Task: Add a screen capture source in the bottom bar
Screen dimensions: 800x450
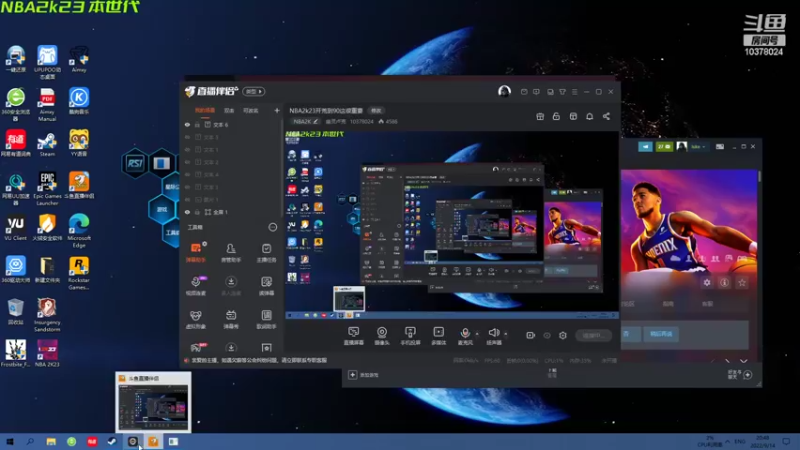Action: 354,336
